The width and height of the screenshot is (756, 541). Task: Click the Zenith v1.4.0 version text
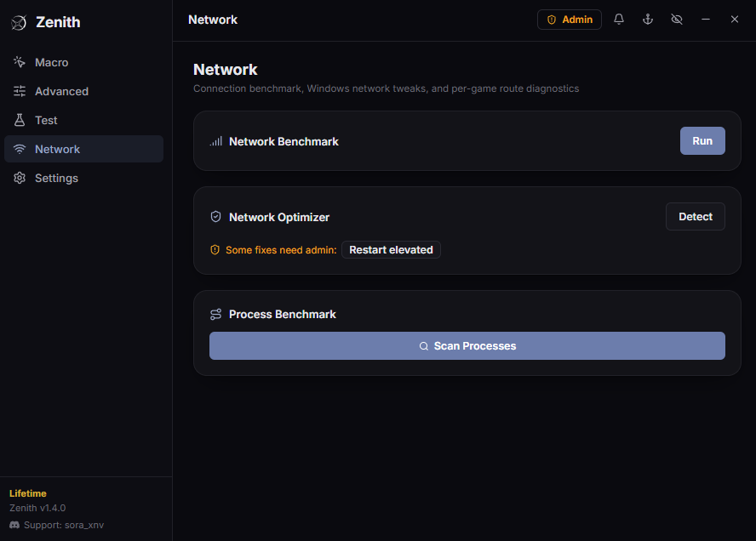coord(37,508)
